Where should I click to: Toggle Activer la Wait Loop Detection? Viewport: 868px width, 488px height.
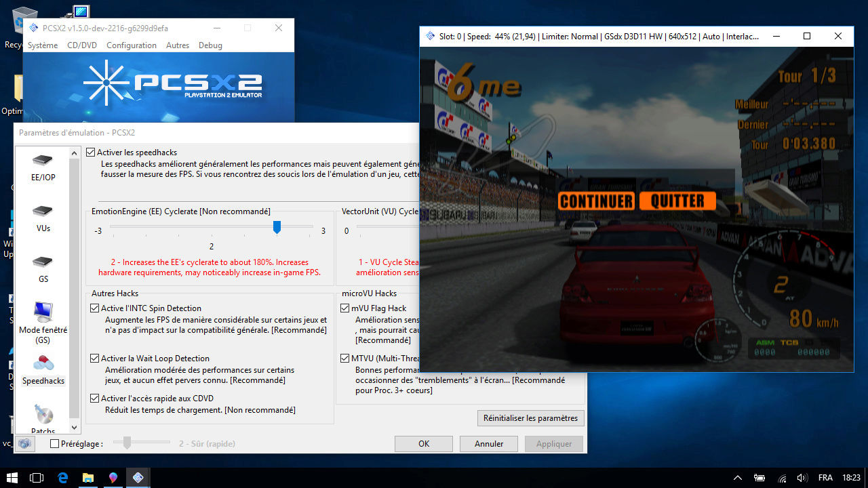tap(95, 359)
